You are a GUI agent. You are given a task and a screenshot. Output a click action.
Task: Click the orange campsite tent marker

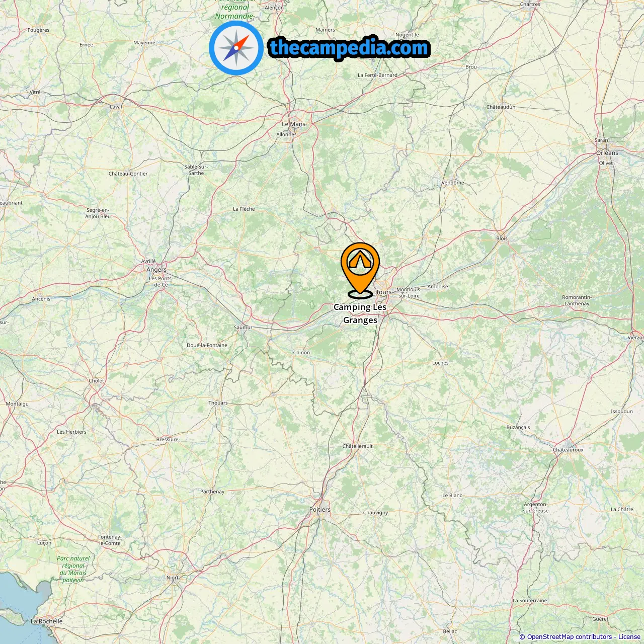[x=360, y=270]
